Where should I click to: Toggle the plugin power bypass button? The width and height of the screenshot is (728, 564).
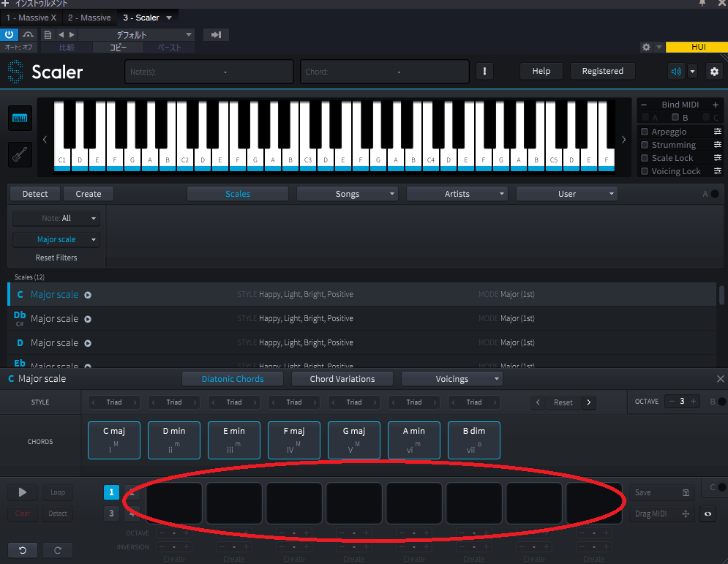click(9, 35)
